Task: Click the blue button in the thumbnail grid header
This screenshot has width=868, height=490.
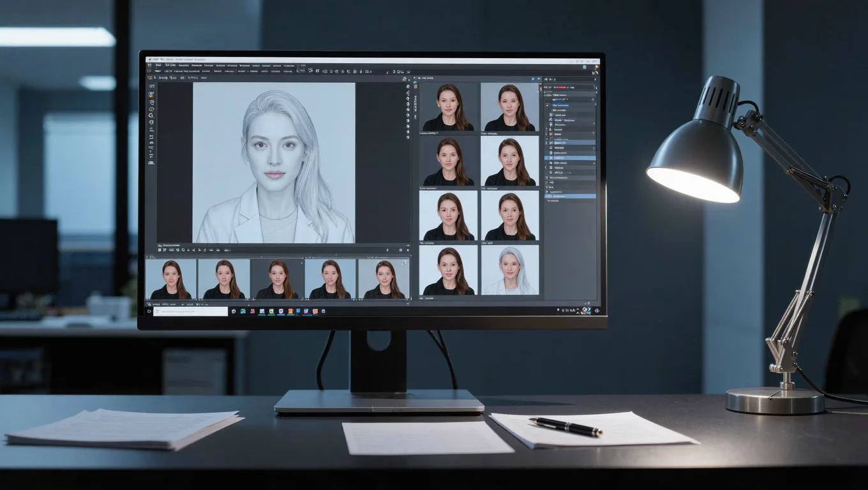Action: 533,78
